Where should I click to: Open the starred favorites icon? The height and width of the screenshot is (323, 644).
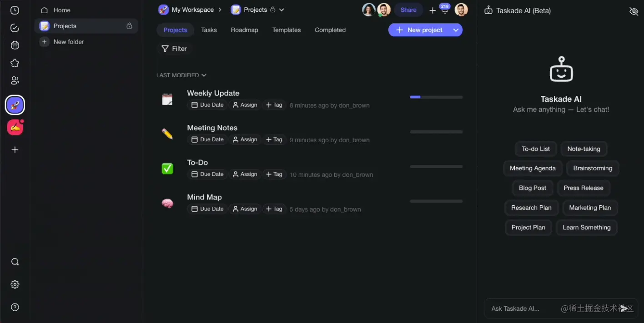pos(15,63)
